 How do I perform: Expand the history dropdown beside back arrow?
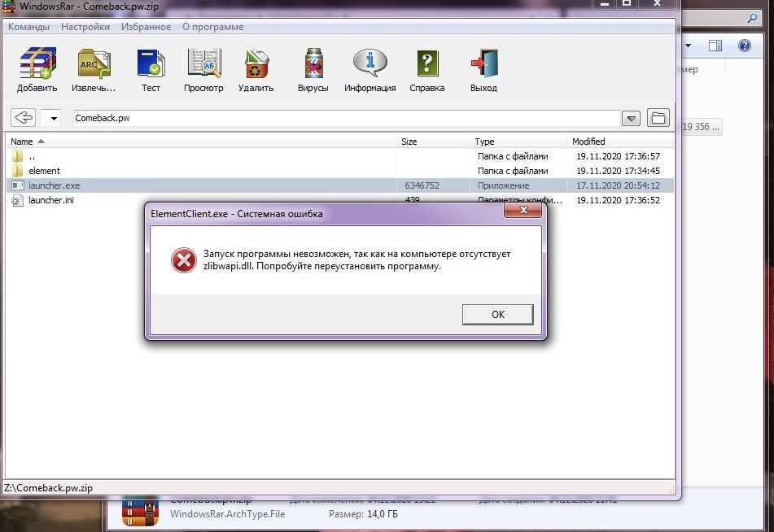(x=52, y=118)
